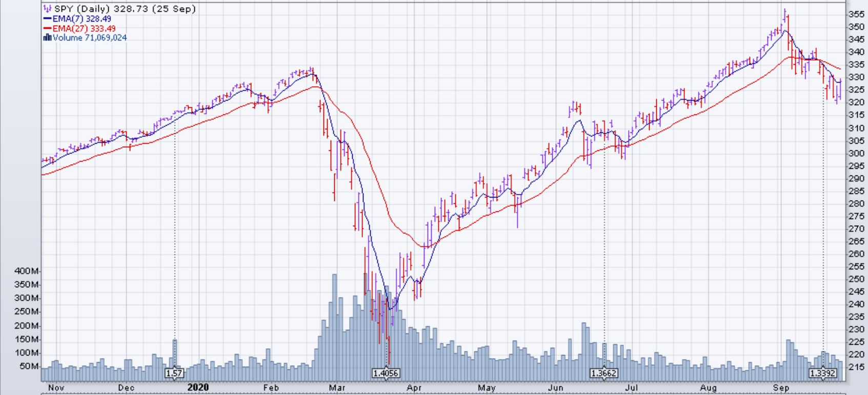The height and width of the screenshot is (395, 868).
Task: Click the Sep label on the date axis
Action: tap(781, 388)
